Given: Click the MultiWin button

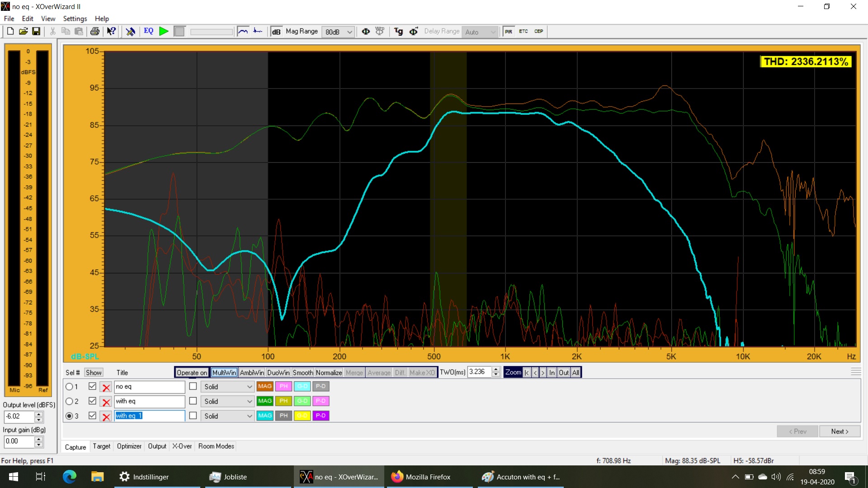Looking at the screenshot, I should click(x=224, y=373).
